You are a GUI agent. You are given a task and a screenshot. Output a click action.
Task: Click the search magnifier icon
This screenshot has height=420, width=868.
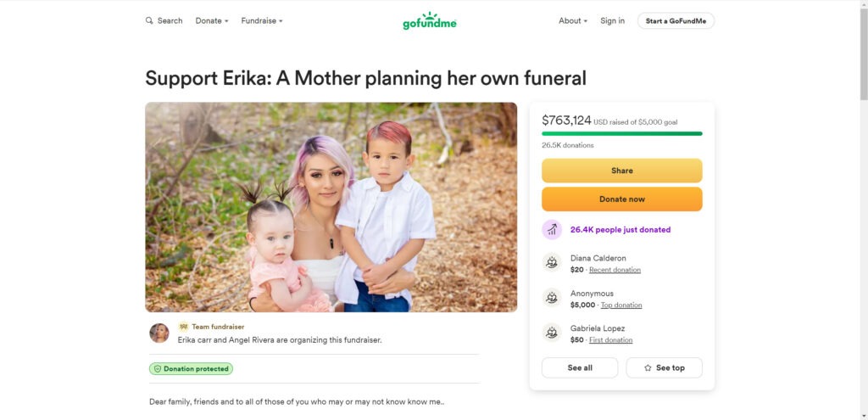coord(149,21)
